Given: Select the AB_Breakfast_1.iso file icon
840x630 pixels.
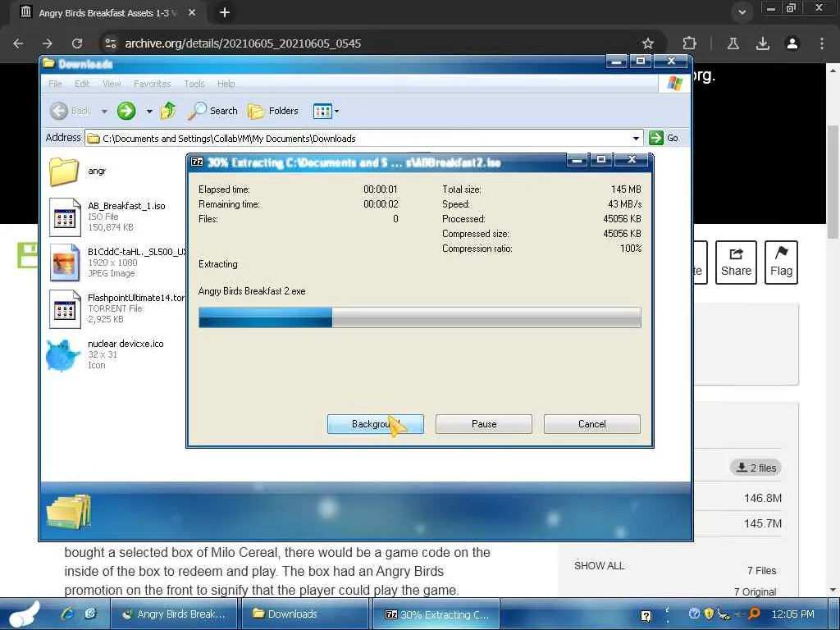Looking at the screenshot, I should (x=65, y=217).
